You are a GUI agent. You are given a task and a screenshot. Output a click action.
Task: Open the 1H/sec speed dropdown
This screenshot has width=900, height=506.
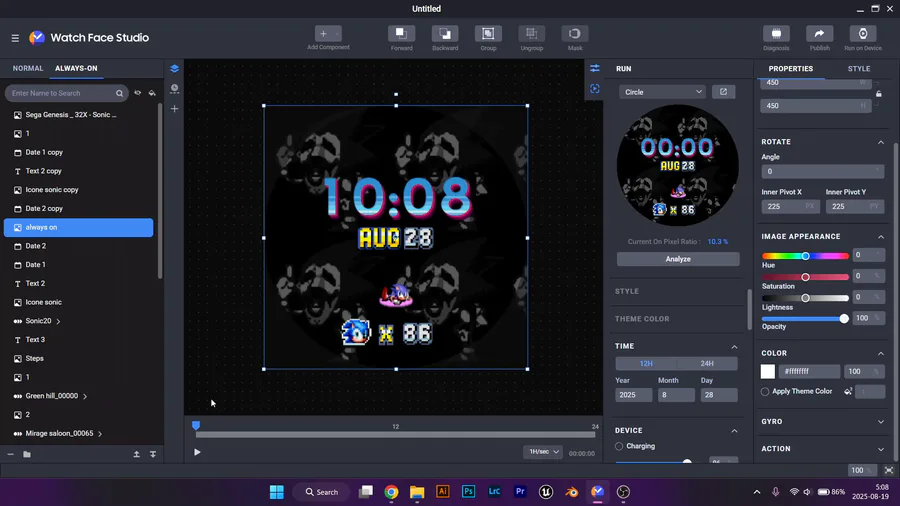[x=542, y=451]
